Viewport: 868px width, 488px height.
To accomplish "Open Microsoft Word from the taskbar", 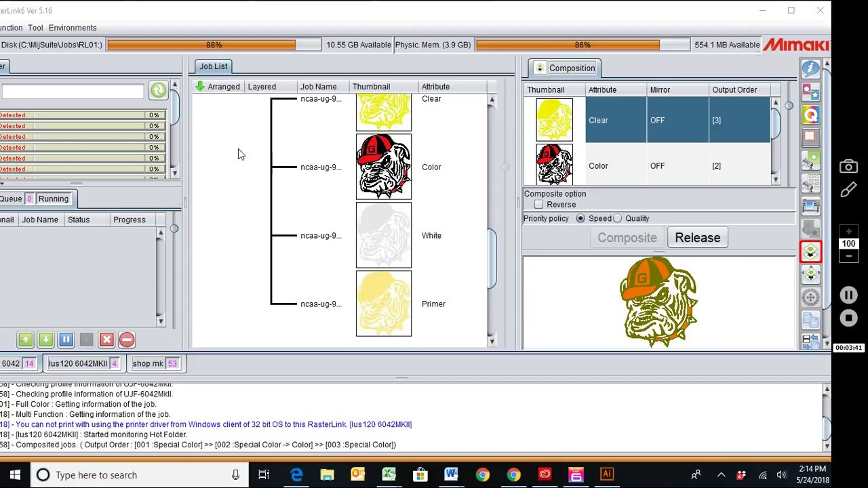I will coord(451,474).
